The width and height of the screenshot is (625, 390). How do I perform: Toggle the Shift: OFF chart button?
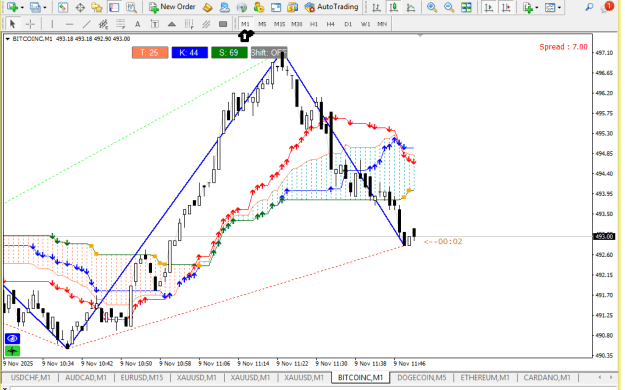click(269, 53)
